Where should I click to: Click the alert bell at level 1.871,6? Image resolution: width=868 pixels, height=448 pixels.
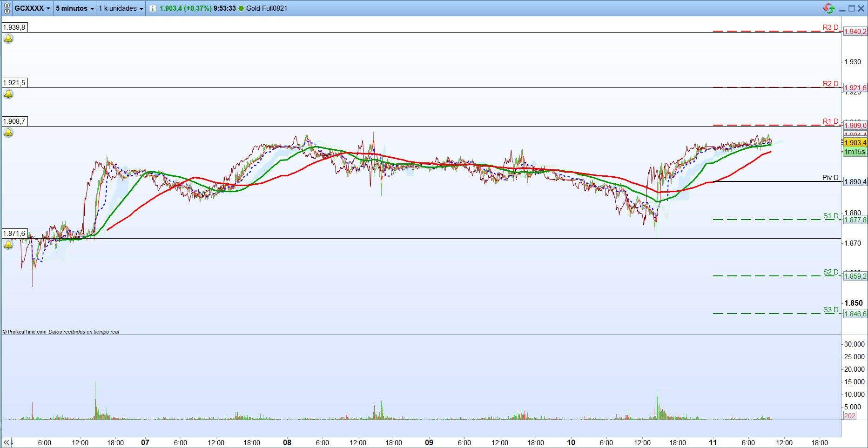coord(8,245)
